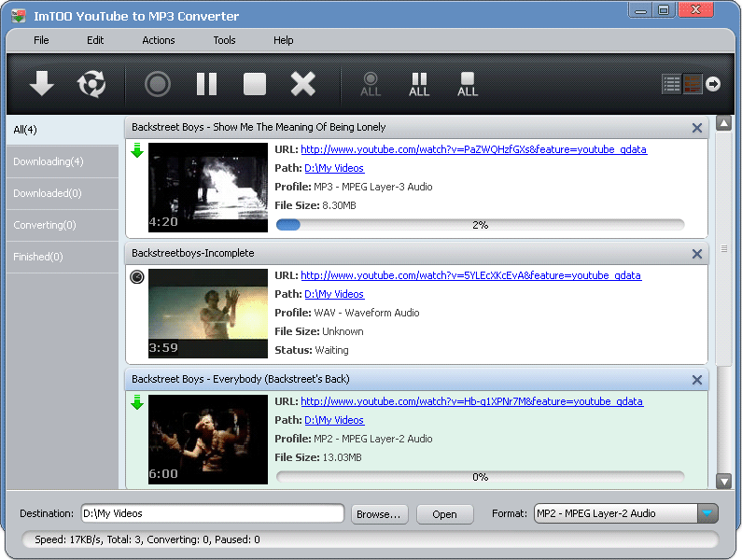This screenshot has height=560, width=742.
Task: Select the Downloading(4) category
Action: 63,161
